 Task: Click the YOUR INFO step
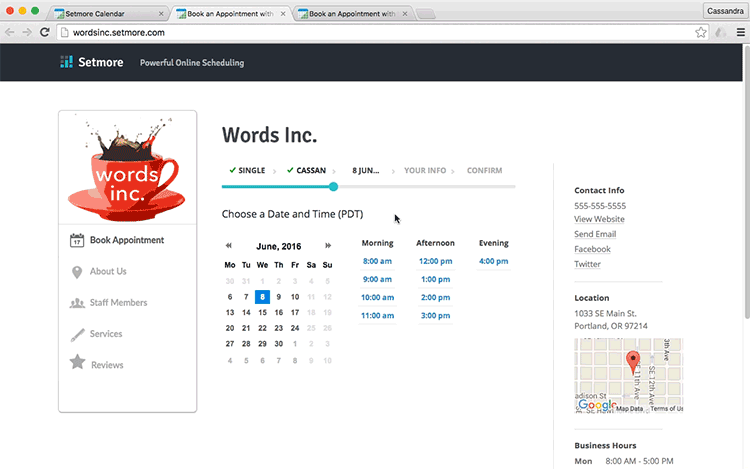point(425,171)
